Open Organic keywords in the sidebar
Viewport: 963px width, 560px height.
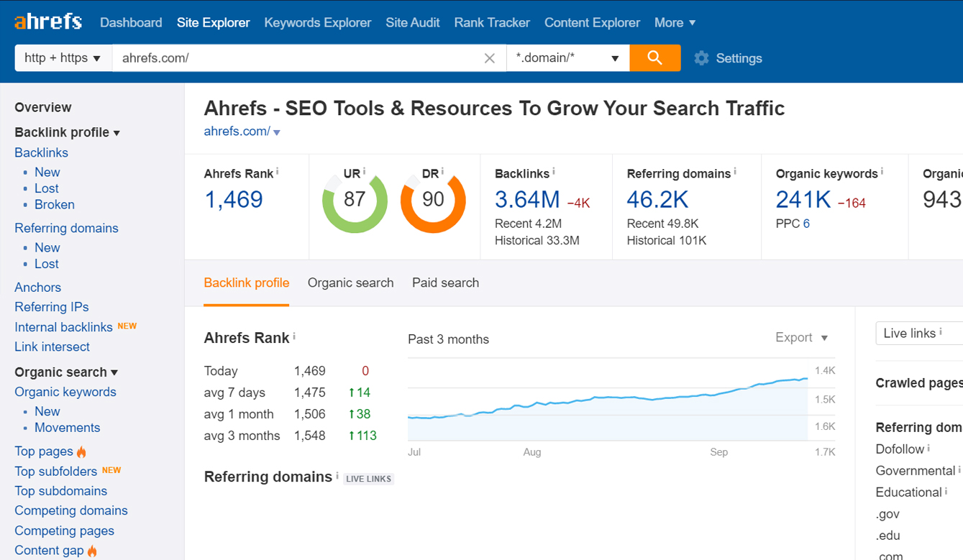[65, 392]
